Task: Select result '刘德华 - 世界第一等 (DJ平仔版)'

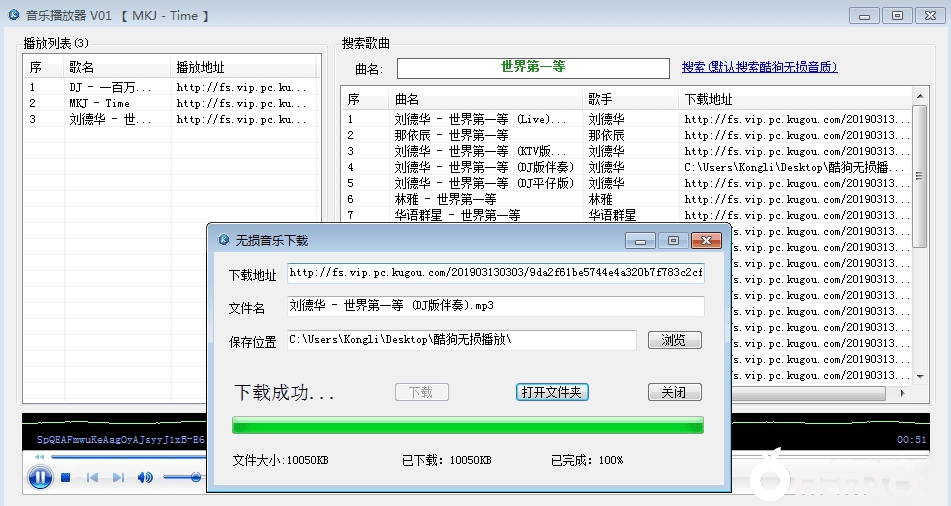Action: (x=627, y=183)
